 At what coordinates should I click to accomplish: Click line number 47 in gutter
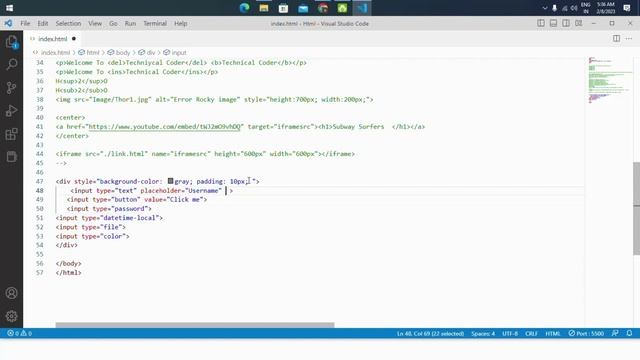[40, 181]
